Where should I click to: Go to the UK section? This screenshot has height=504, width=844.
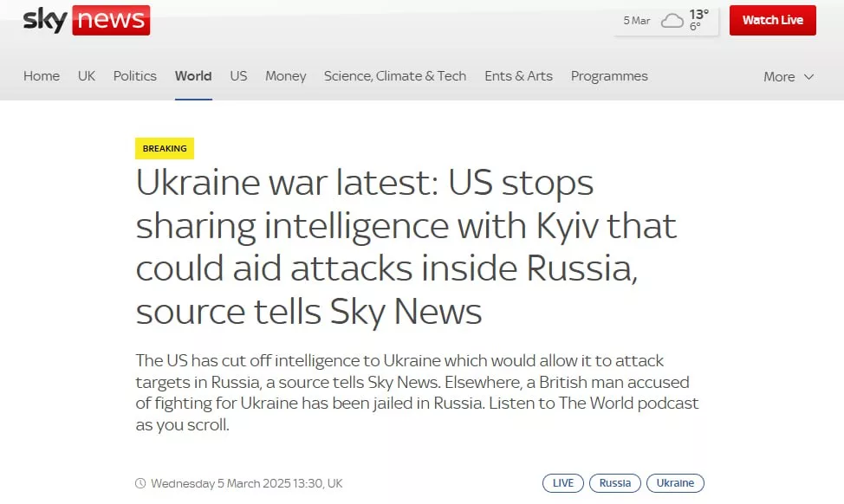87,76
